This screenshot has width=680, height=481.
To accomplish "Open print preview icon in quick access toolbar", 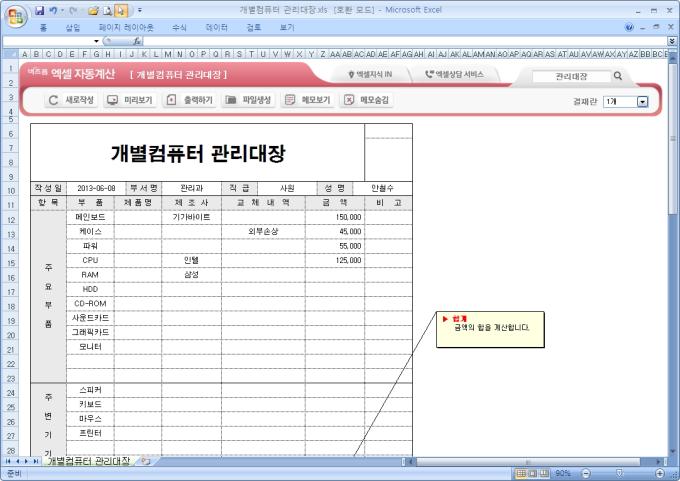I will [x=108, y=11].
